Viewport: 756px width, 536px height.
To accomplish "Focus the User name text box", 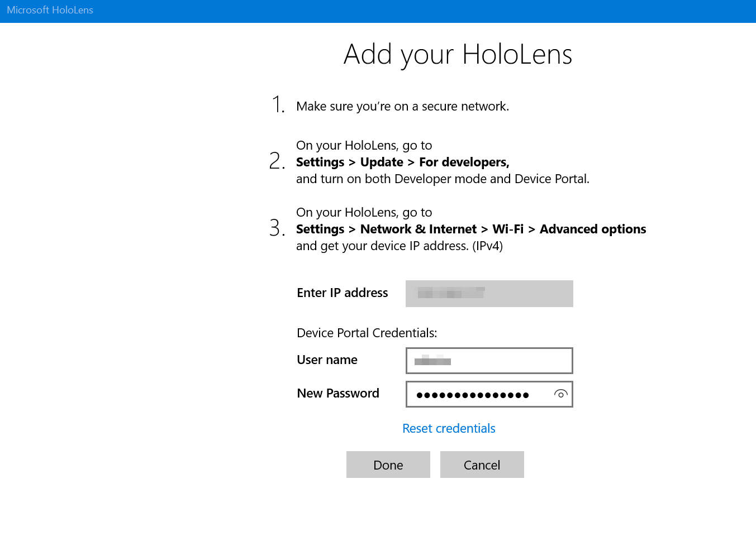I will pos(489,361).
